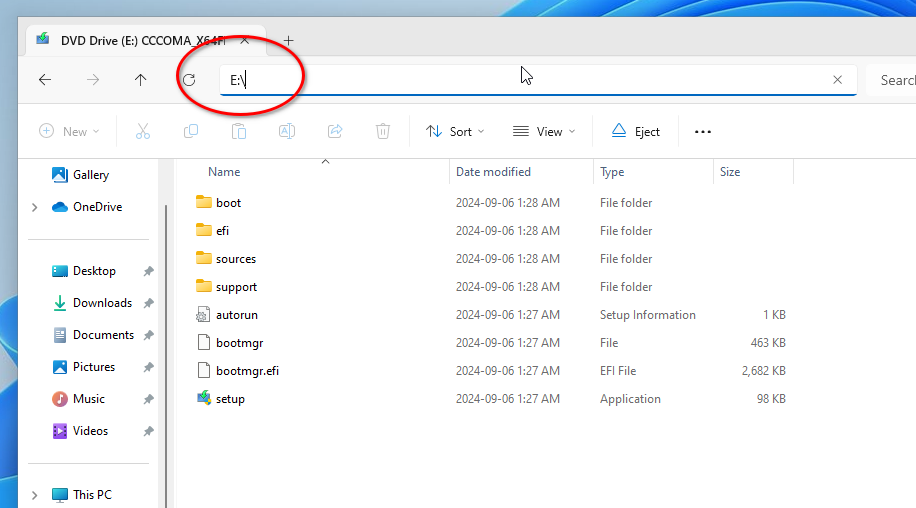Click the Search box
Viewport: 916px width, 508px height.
point(891,80)
